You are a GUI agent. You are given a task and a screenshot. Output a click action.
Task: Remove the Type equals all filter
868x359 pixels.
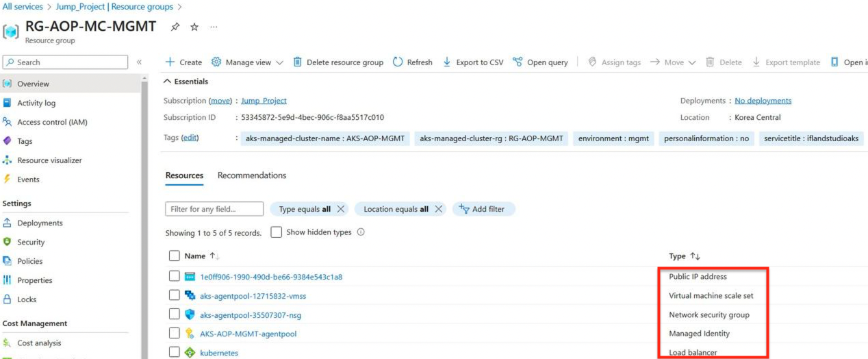[341, 209]
